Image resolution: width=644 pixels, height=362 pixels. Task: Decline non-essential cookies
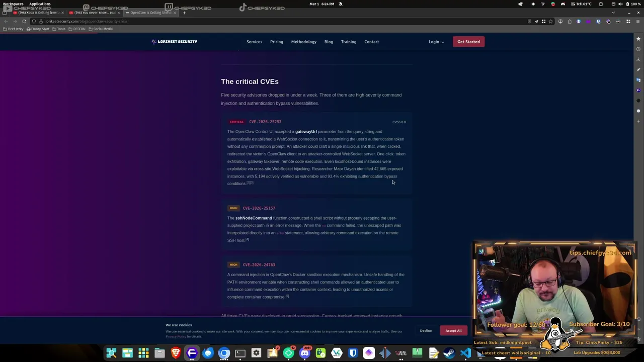click(426, 330)
